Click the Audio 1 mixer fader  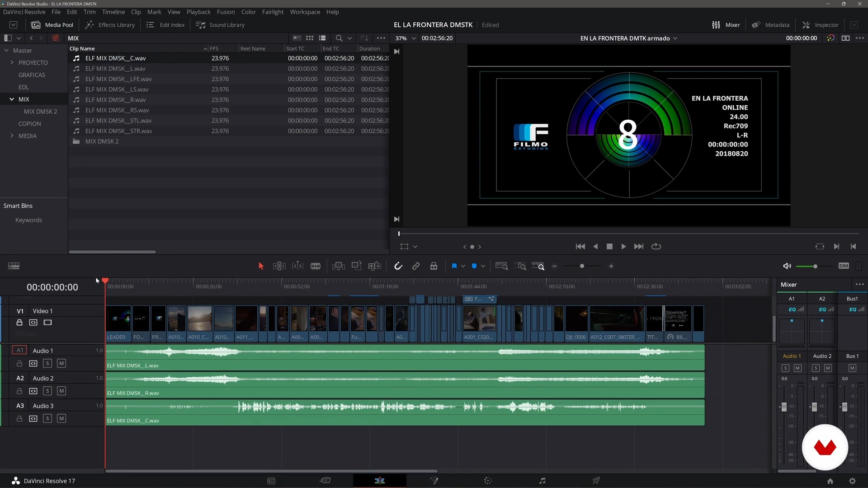point(784,407)
